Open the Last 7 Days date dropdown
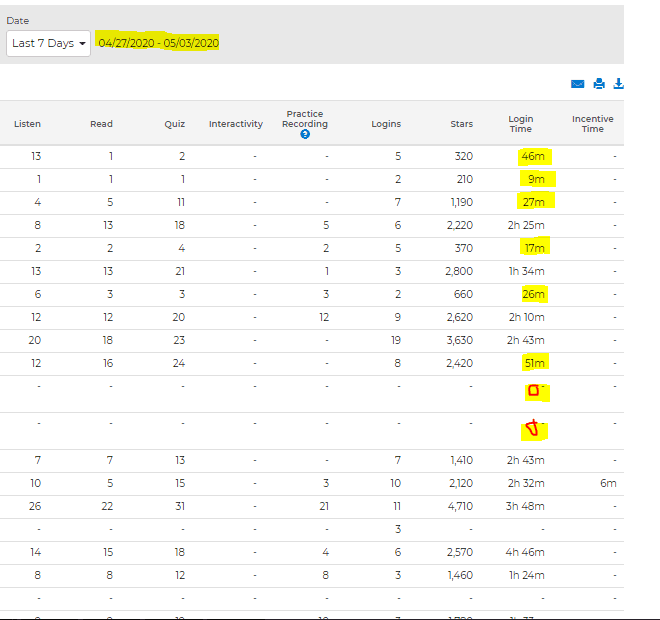 tap(48, 43)
